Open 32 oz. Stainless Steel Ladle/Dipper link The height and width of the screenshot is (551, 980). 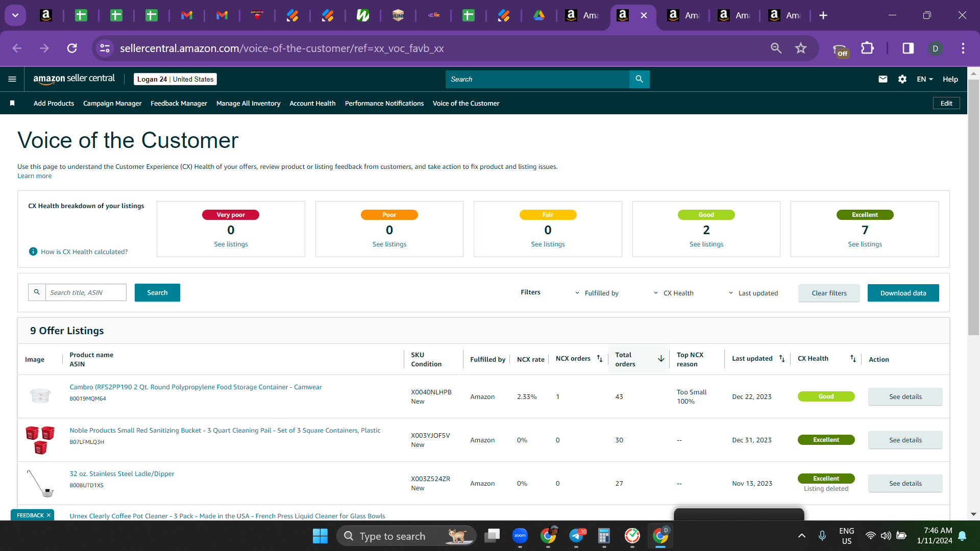121,474
